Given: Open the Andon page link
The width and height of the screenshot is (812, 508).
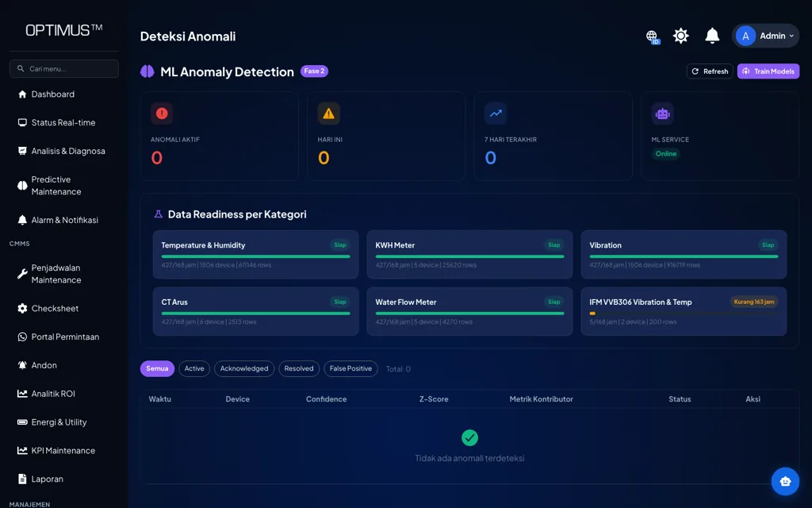Looking at the screenshot, I should 44,365.
